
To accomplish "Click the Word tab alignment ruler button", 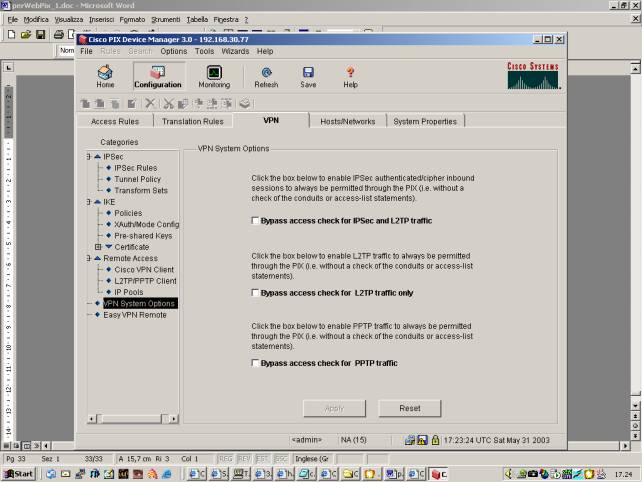I will (9, 68).
